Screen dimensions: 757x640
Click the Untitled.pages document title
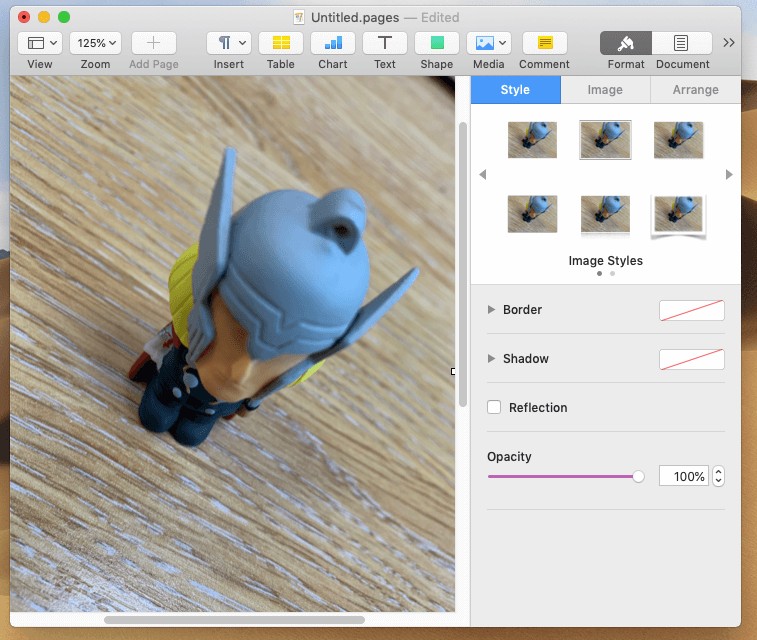(355, 18)
